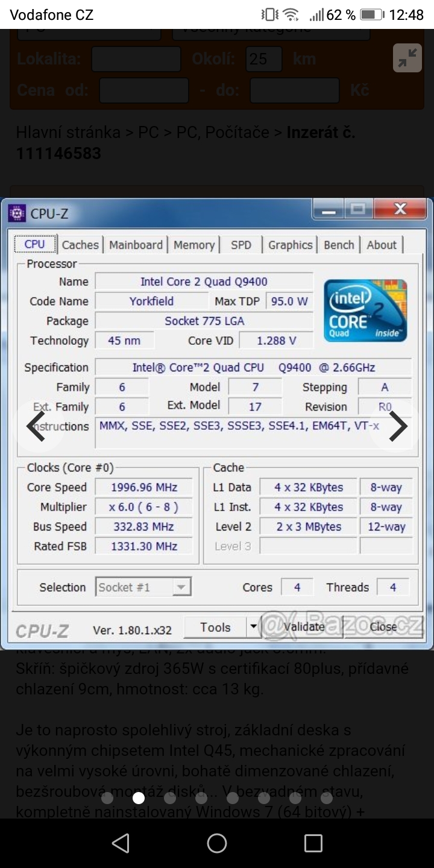
Task: Open the Bench tab
Action: 339,245
